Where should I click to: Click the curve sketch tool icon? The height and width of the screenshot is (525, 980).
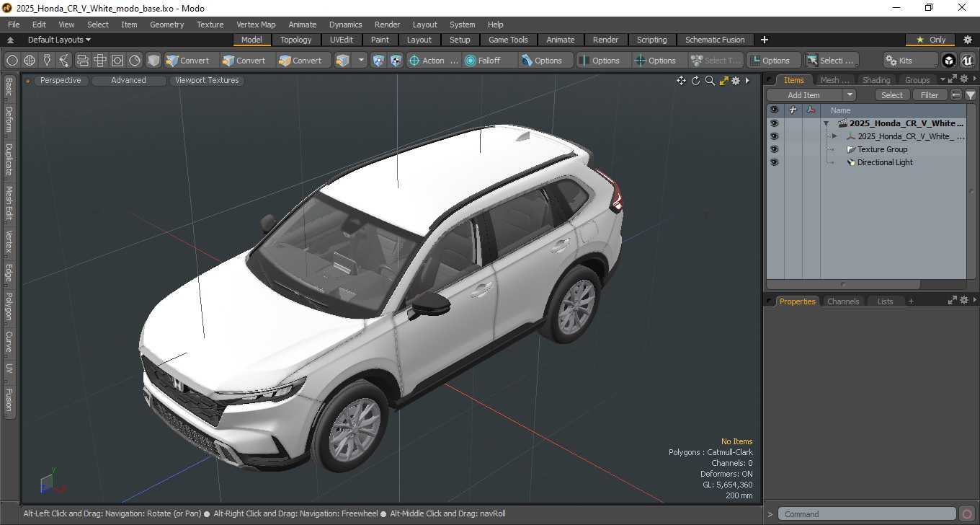65,61
